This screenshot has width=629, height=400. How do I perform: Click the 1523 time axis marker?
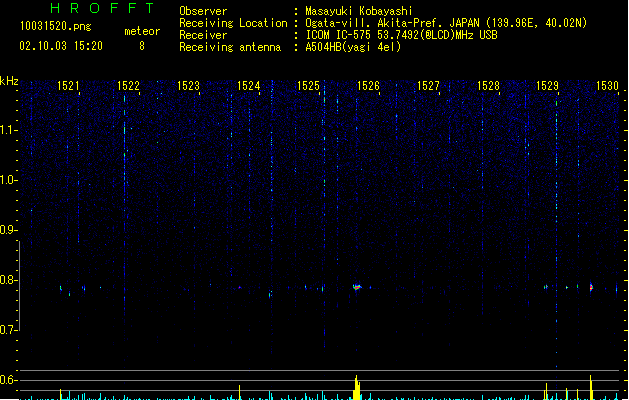(189, 86)
